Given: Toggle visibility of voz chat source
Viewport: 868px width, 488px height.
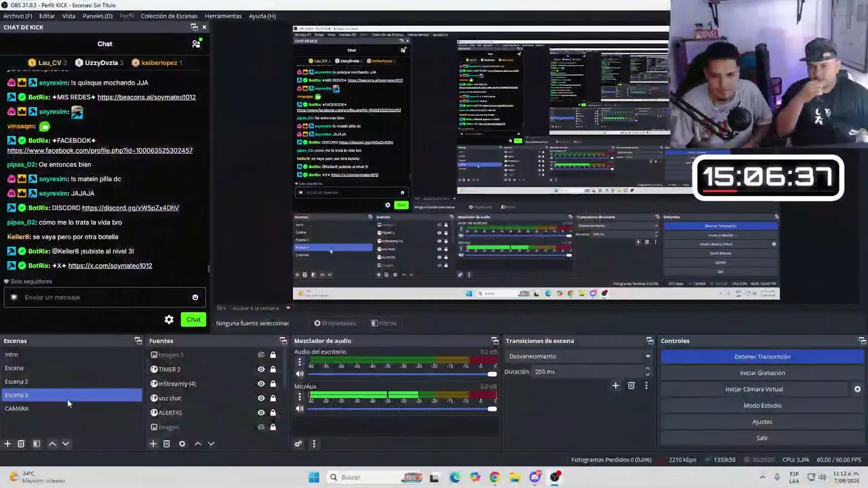Looking at the screenshot, I should (261, 399).
